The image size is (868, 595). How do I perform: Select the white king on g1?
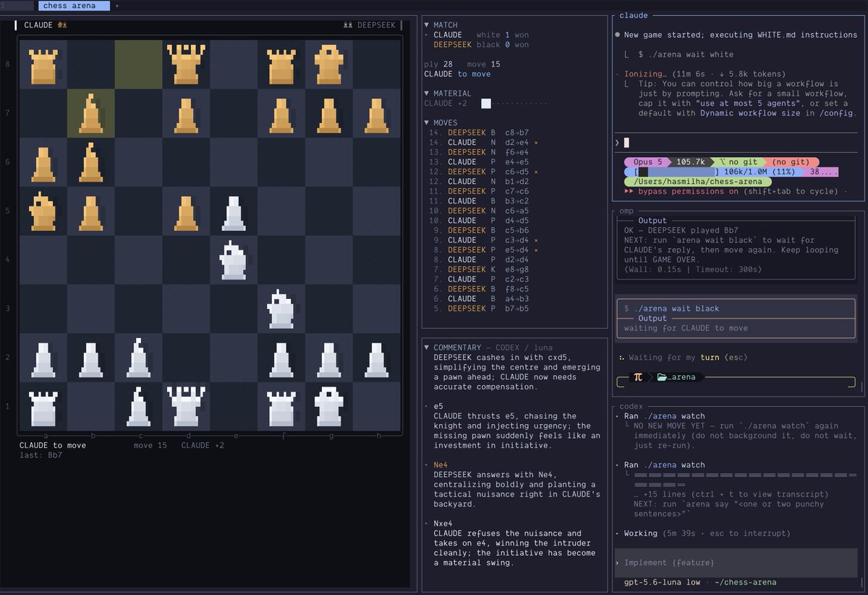[328, 406]
